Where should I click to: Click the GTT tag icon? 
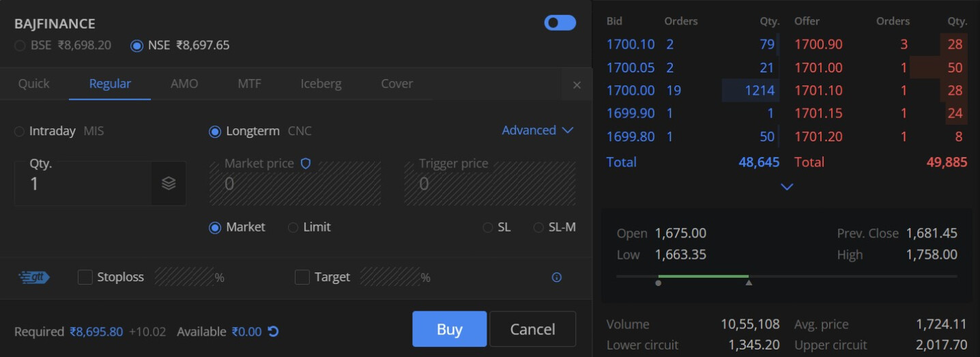pos(34,277)
